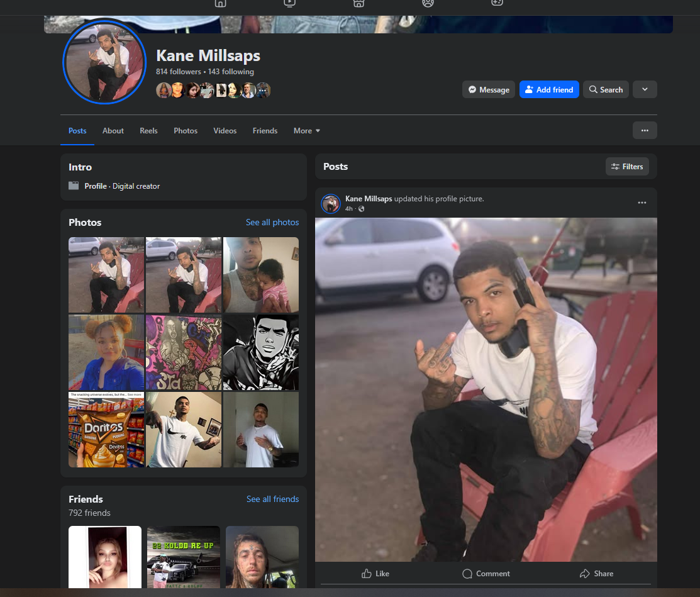
Task: Open the last photo in Photos grid's bottom row
Action: click(x=261, y=430)
